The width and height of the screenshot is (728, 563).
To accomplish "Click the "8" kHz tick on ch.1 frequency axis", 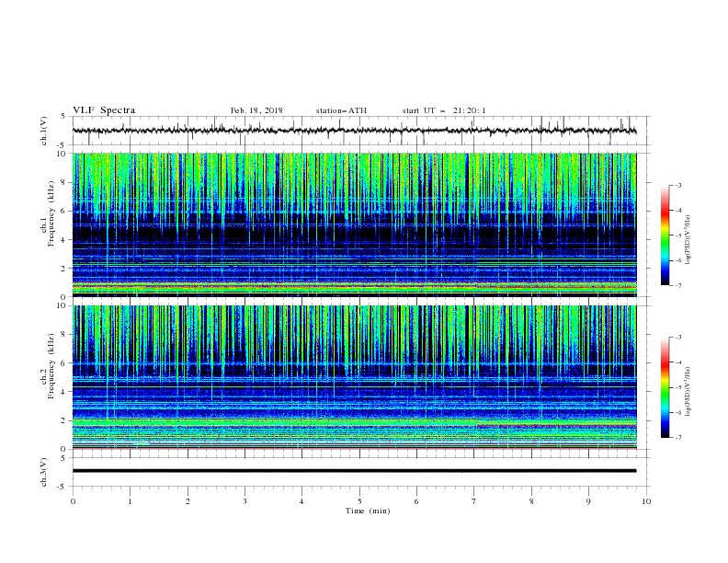I will coord(64,182).
